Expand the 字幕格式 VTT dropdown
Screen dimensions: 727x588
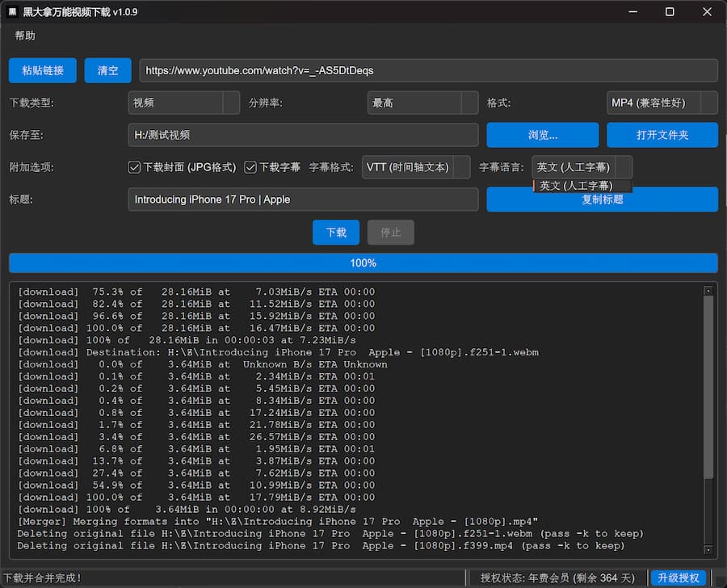coord(416,167)
